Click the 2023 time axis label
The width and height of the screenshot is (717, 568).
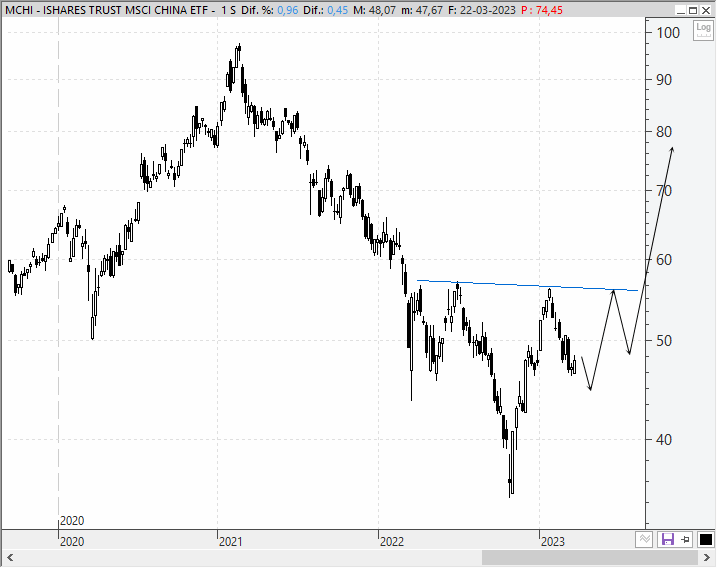pos(553,541)
